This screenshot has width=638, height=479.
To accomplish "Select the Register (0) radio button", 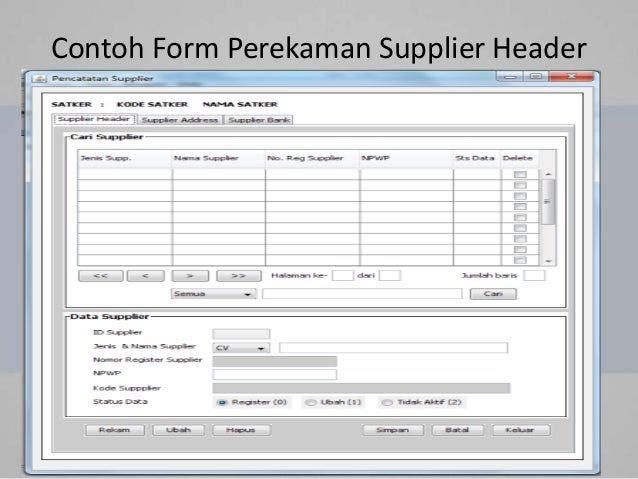I will click(222, 402).
